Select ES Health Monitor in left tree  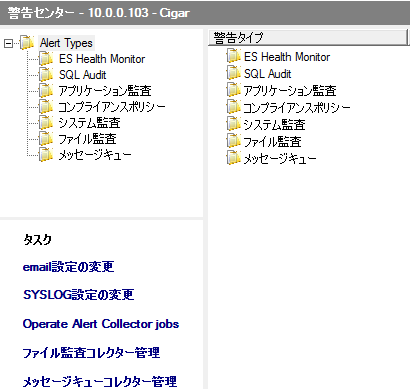pos(102,59)
